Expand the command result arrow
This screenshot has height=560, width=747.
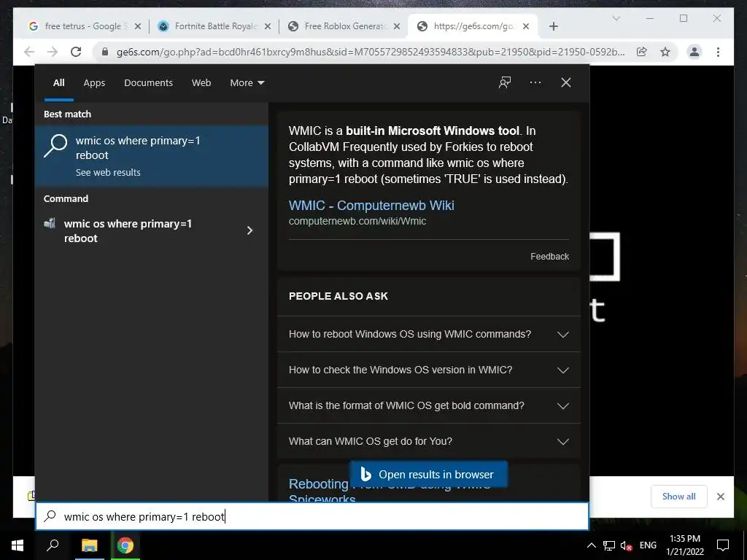point(249,230)
